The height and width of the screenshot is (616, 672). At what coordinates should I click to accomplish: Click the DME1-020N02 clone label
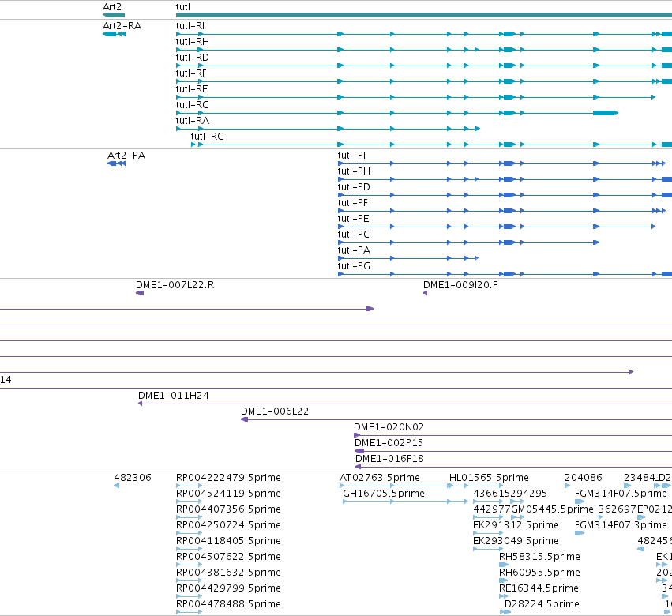(x=389, y=427)
